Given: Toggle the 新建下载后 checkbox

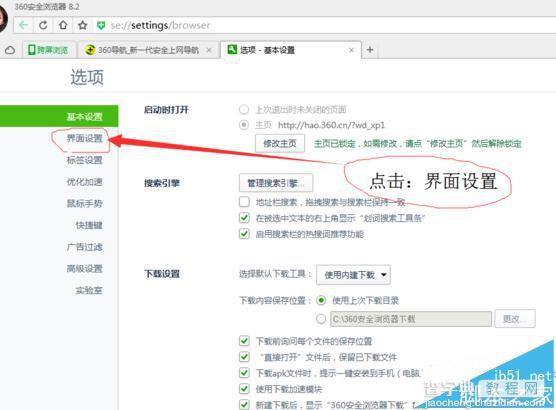Looking at the screenshot, I should coord(244,404).
